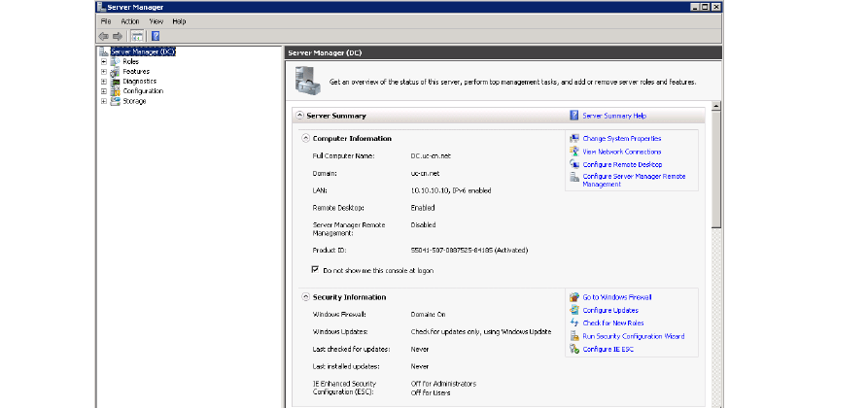
Task: Click the Configure IE ESC icon
Action: click(x=574, y=349)
